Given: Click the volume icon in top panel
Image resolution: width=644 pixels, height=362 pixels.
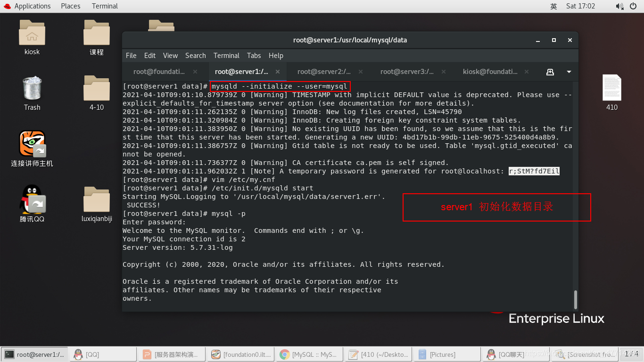Looking at the screenshot, I should coord(619,6).
